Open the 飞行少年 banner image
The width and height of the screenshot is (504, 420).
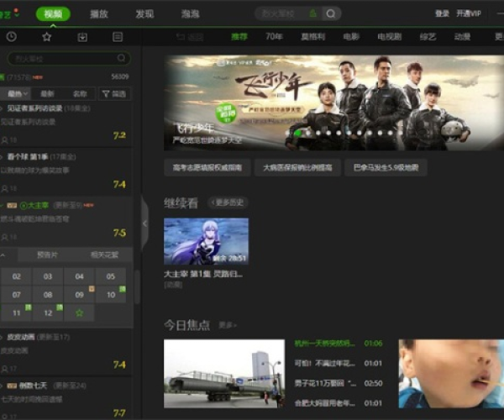click(x=333, y=102)
